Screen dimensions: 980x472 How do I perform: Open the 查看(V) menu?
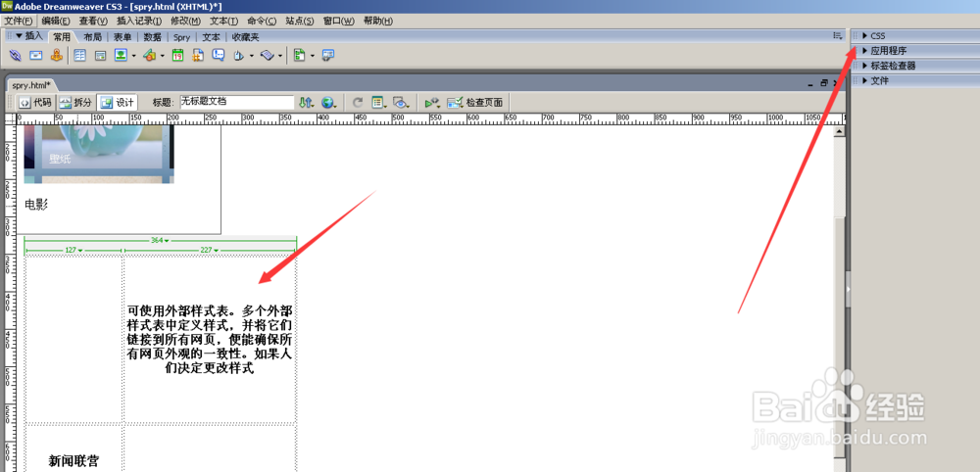coord(93,22)
